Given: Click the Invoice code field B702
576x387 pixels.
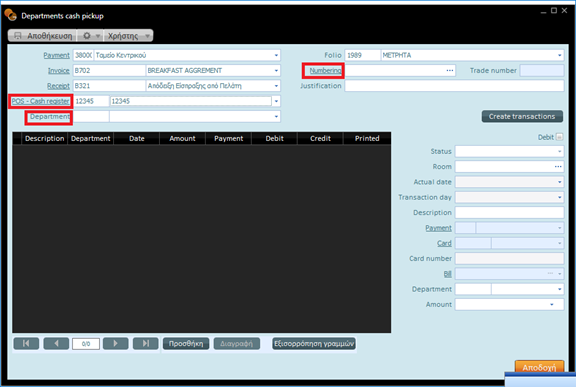Looking at the screenshot, I should [109, 70].
